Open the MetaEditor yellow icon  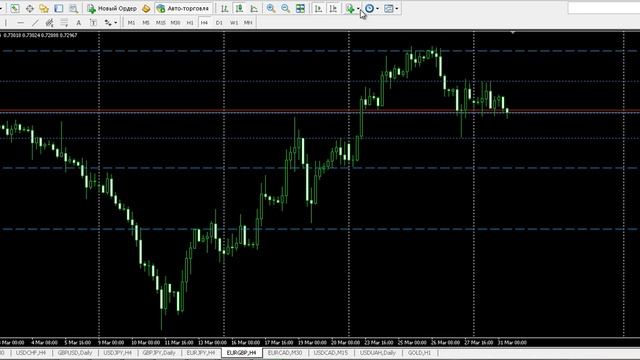click(x=146, y=8)
